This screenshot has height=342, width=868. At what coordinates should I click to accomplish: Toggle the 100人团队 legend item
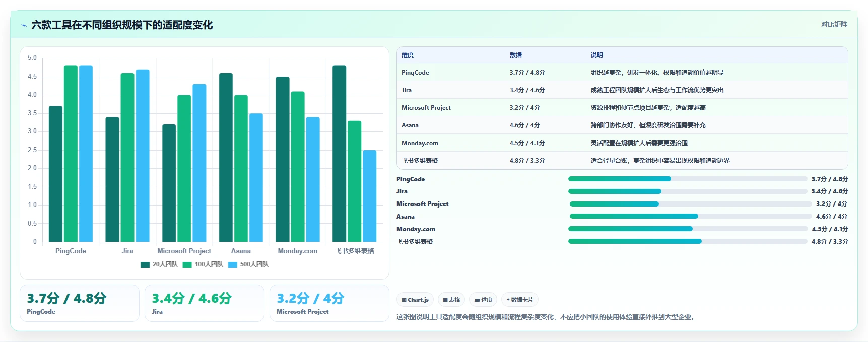tap(203, 264)
